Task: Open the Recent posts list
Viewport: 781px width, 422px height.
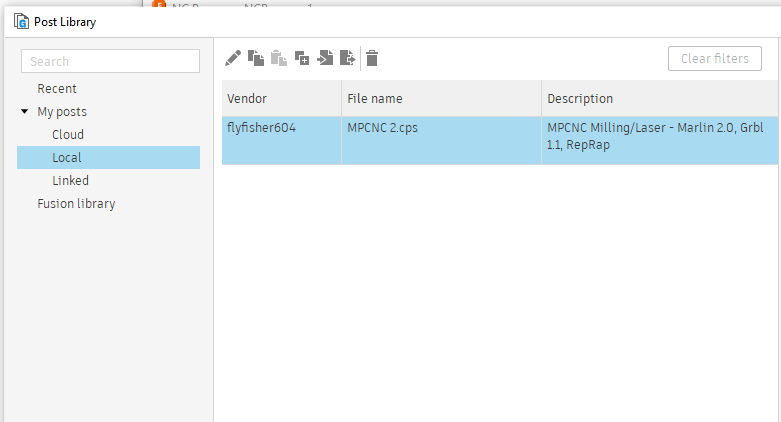Action: click(57, 89)
